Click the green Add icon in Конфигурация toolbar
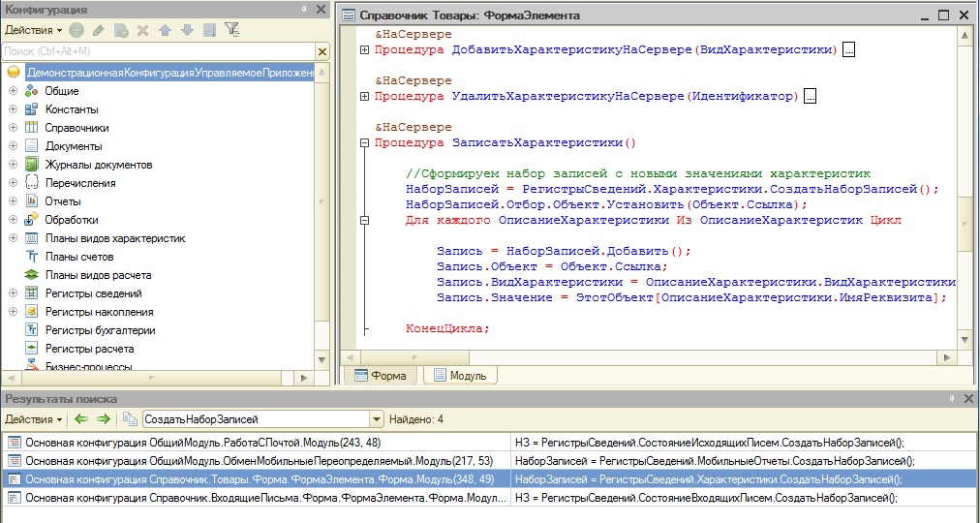Viewport: 980px width, 523px height. coord(77,30)
